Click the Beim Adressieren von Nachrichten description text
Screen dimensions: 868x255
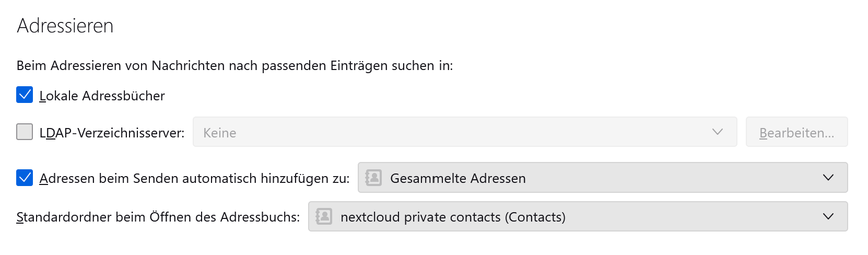pyautogui.click(x=234, y=66)
